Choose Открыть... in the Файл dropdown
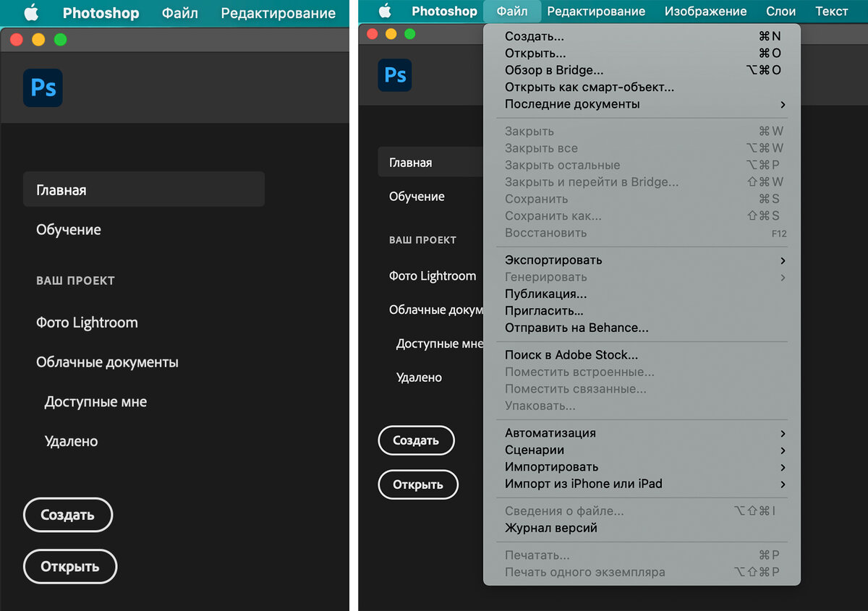This screenshot has width=868, height=611. tap(642, 53)
